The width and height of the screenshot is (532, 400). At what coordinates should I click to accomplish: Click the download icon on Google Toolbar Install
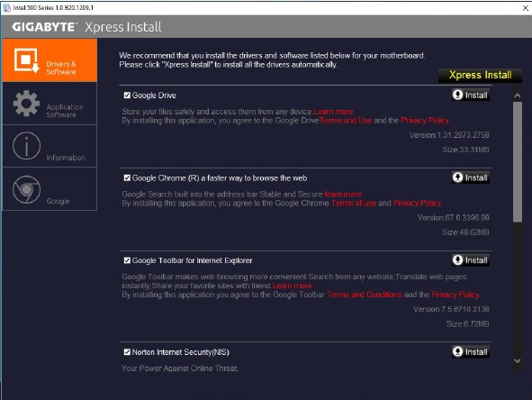click(457, 260)
